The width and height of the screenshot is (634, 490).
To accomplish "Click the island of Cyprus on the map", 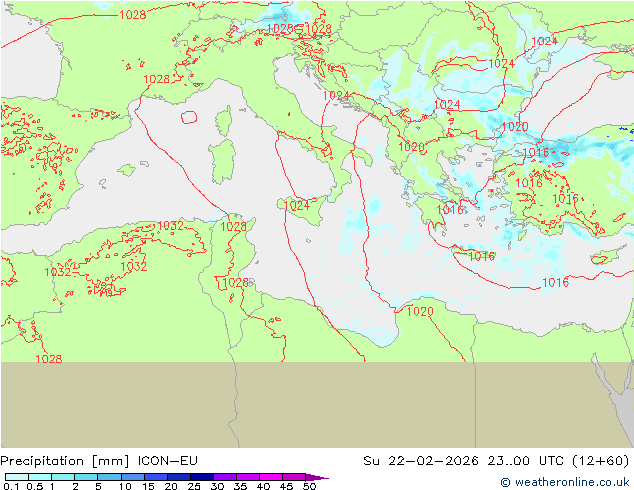I will point(609,255).
